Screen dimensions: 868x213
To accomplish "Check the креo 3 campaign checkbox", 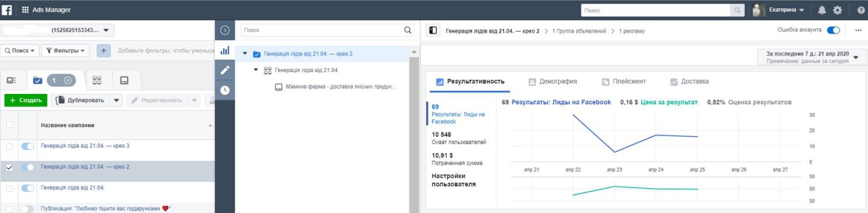I will click(9, 146).
